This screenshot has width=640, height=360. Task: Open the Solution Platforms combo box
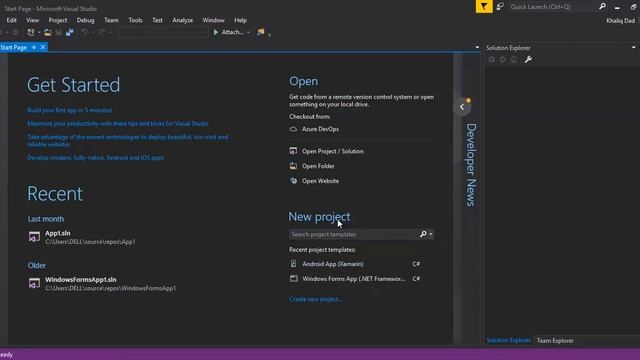(182, 32)
